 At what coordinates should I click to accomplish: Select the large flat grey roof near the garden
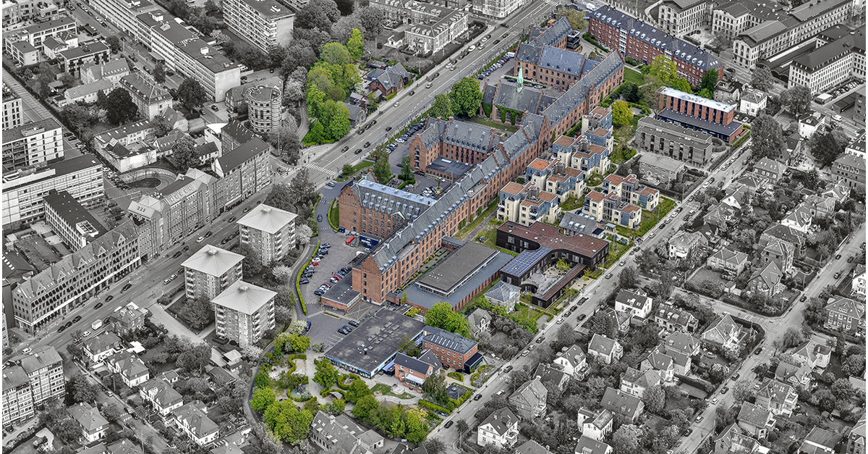point(374,340)
